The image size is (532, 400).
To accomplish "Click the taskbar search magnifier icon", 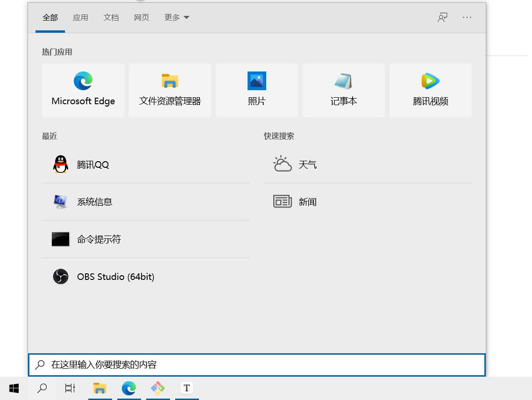I will point(42,388).
